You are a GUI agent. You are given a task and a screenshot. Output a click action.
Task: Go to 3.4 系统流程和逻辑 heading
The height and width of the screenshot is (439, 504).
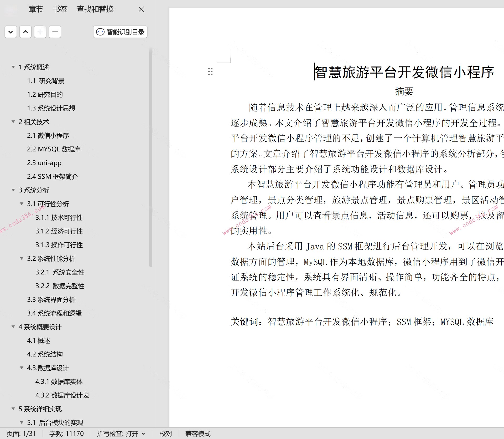(x=54, y=313)
